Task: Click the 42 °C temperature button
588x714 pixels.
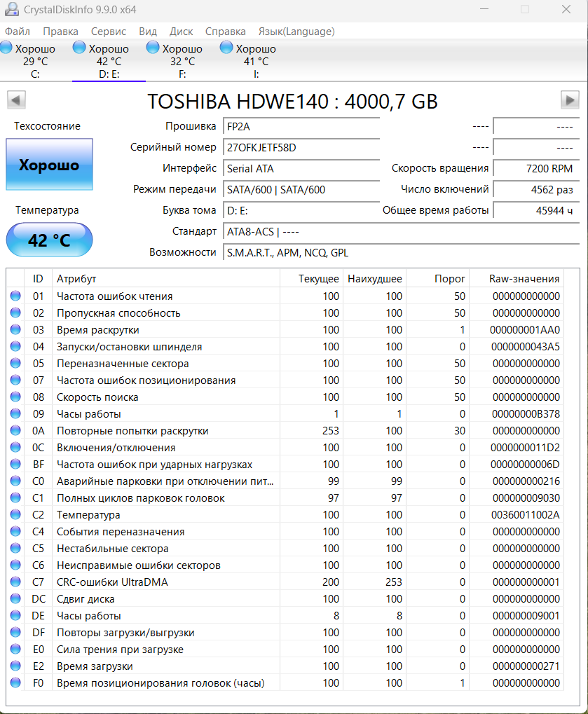Action: (x=49, y=240)
